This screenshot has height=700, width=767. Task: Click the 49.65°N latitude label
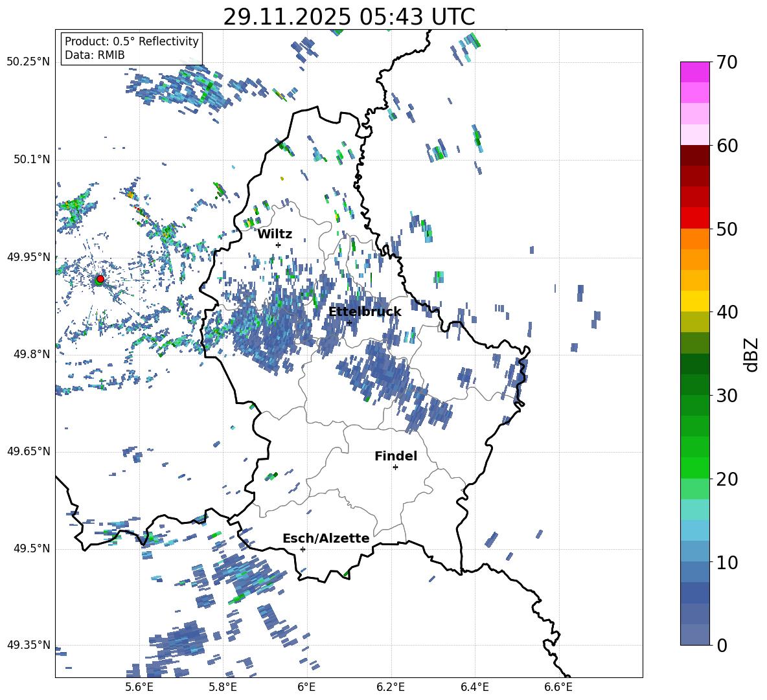29,451
